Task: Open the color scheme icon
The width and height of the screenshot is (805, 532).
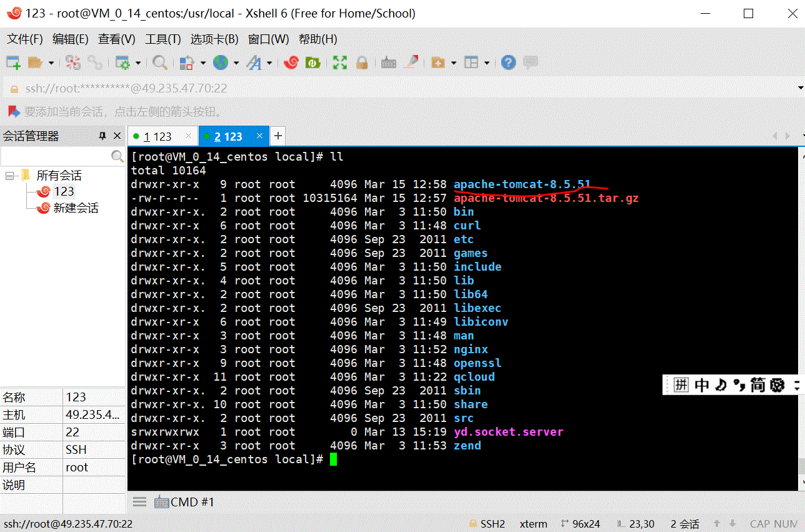Action: 187,63
